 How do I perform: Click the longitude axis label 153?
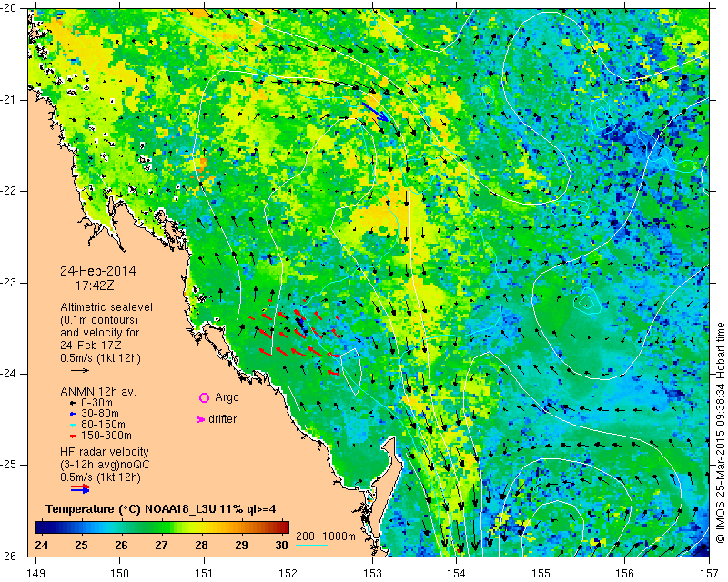[372, 574]
